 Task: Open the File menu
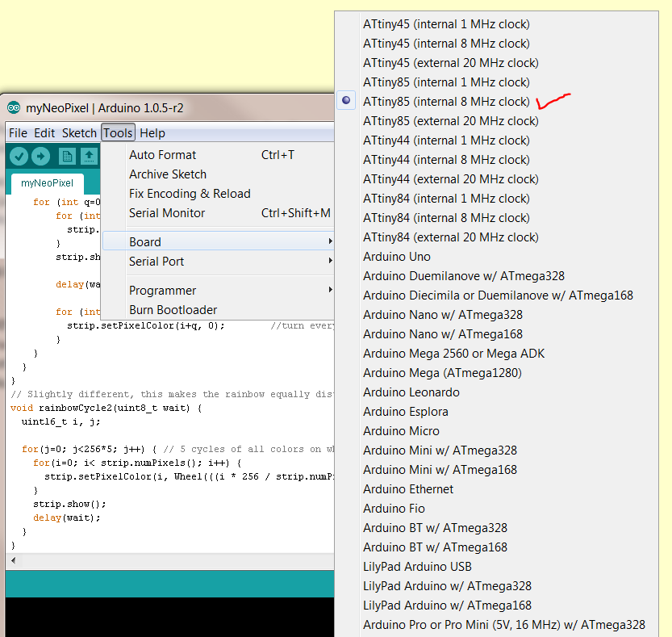click(18, 133)
